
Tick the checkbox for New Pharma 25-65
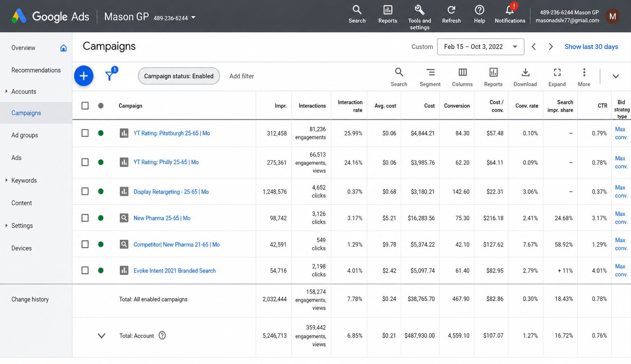[x=85, y=218]
